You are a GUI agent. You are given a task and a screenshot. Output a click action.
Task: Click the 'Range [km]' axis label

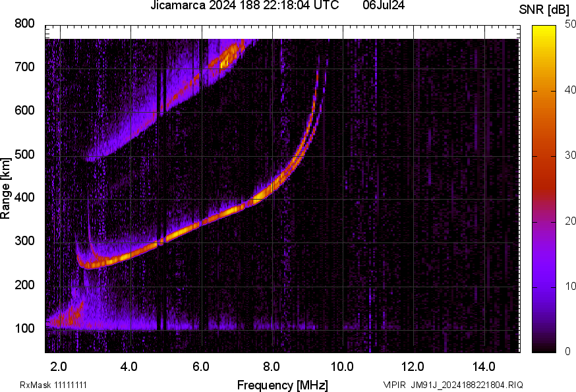5,188
